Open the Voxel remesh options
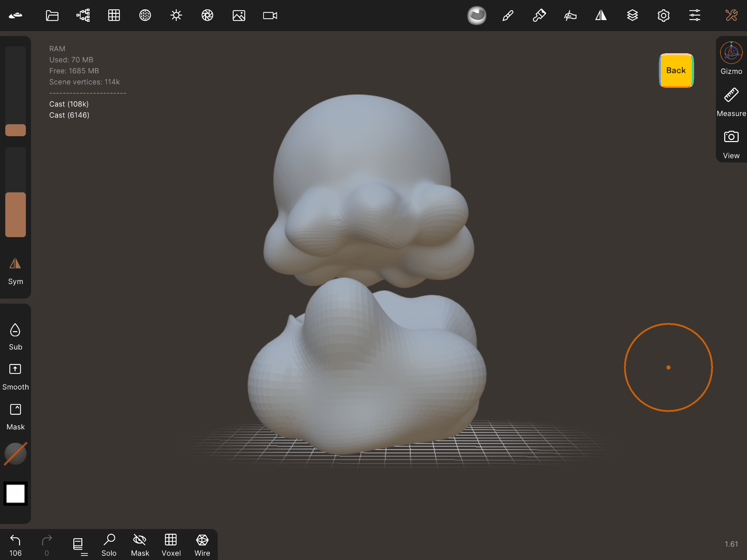The width and height of the screenshot is (747, 560). pos(171,545)
